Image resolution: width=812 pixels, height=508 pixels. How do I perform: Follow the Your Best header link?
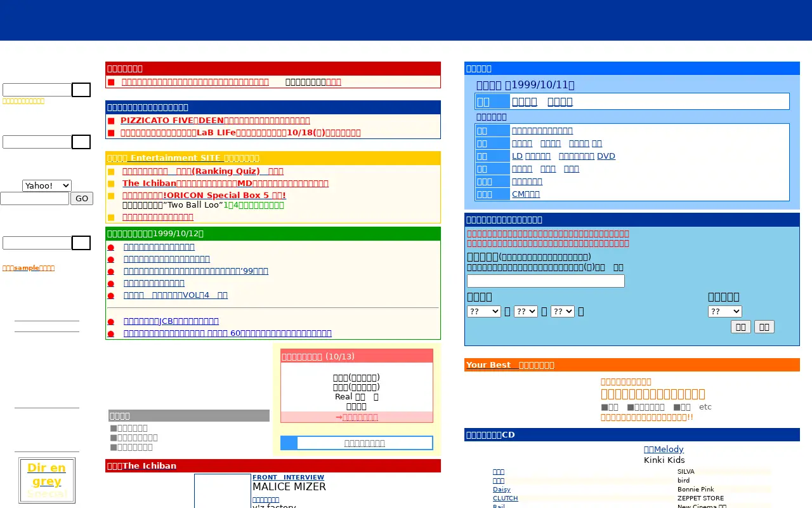510,365
